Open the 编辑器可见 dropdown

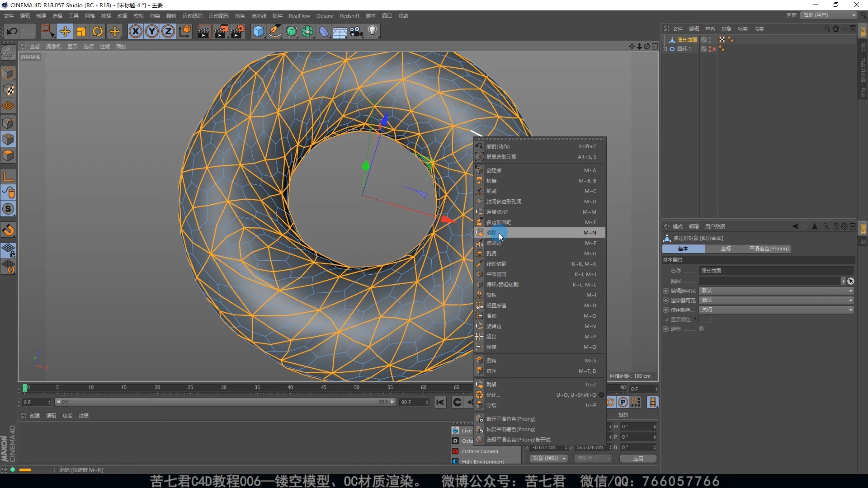776,291
